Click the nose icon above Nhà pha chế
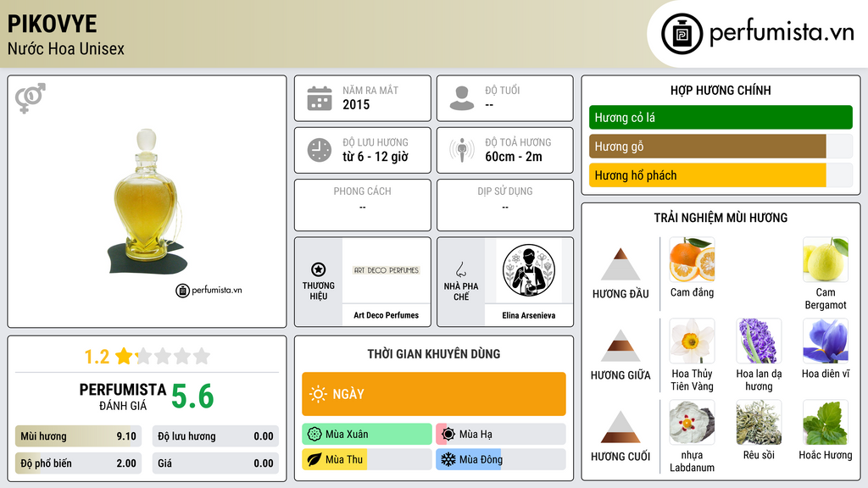868x488 pixels. pyautogui.click(x=460, y=269)
